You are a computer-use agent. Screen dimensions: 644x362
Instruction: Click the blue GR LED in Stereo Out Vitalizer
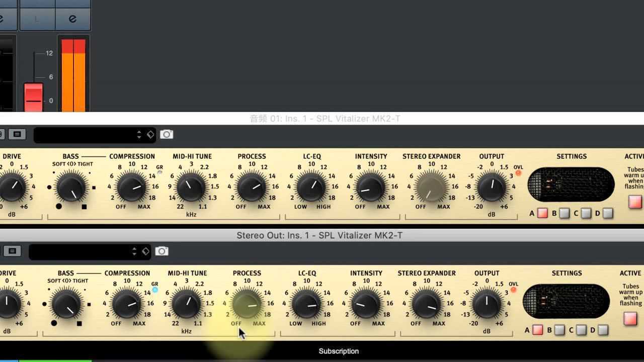155,290
